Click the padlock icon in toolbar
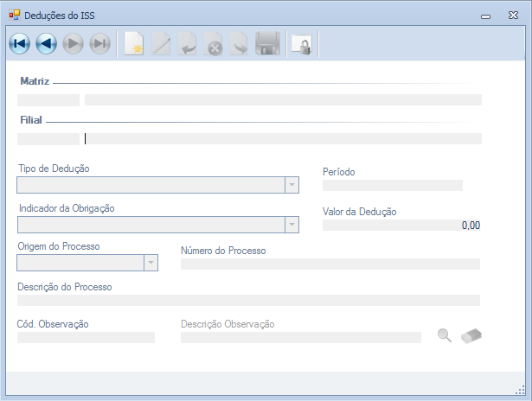Viewport: 532px width, 401px height. pyautogui.click(x=301, y=45)
